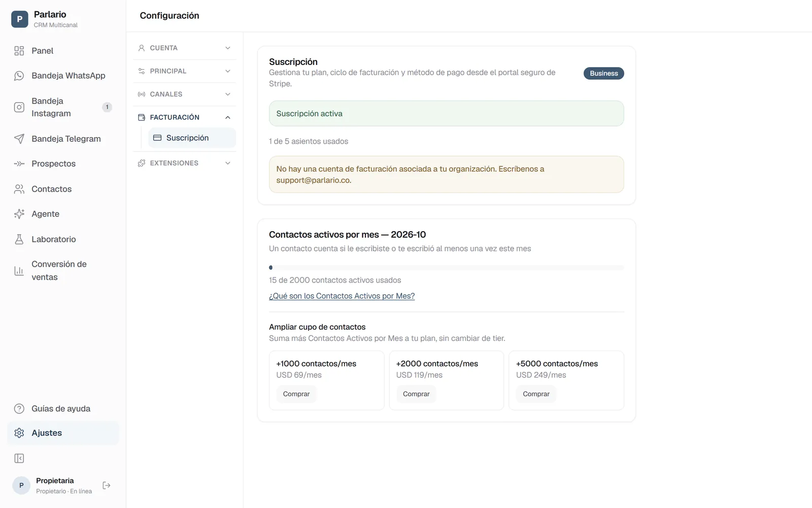Expand the CUENTA section chevron
Screen dimensions: 812x508
[228, 48]
